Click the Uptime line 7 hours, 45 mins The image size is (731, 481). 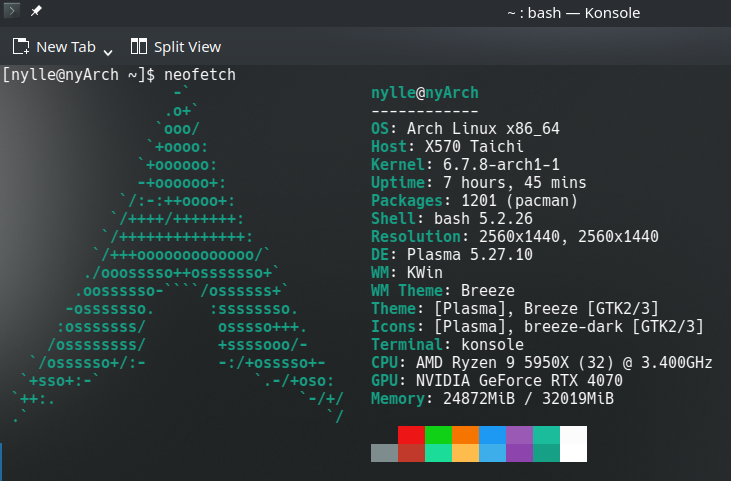click(479, 183)
